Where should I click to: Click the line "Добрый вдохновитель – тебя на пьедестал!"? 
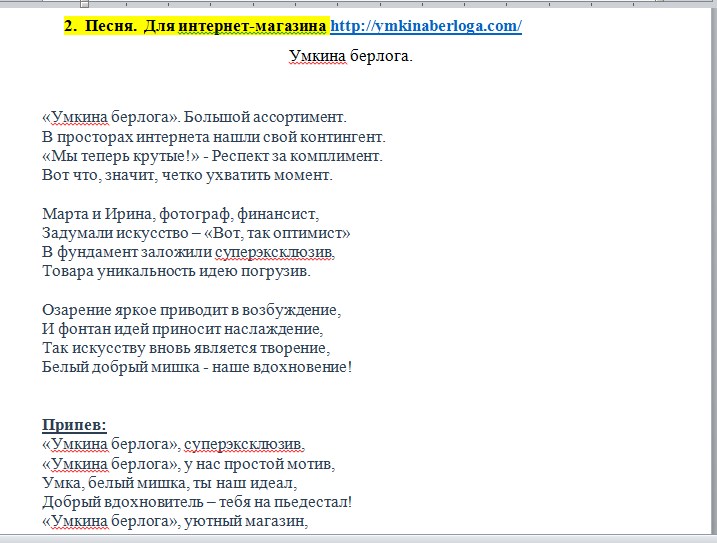click(x=197, y=502)
